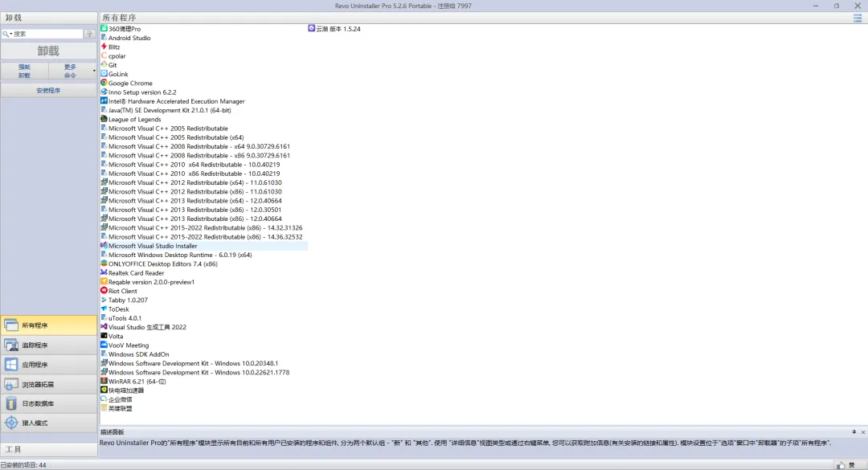Open the 应用程序 Windows apps section

coord(49,365)
